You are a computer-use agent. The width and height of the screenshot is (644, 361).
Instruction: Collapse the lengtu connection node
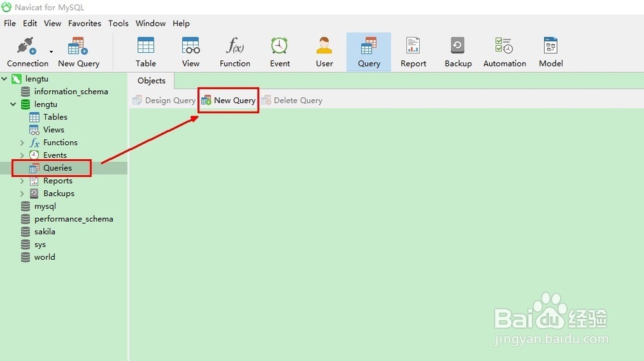point(5,79)
